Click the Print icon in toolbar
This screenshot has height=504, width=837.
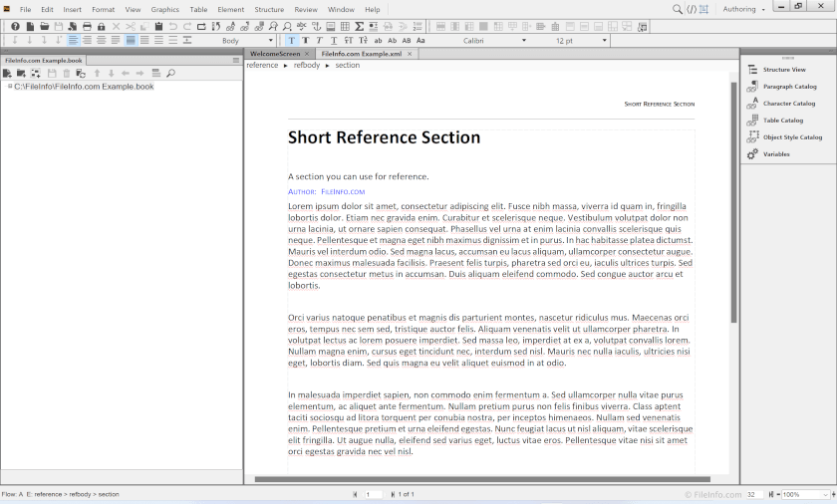pyautogui.click(x=87, y=26)
